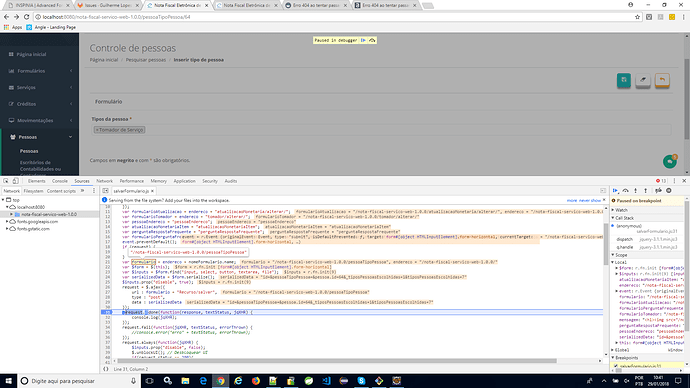Open the green chat bubble icon
Viewport: 690px width, 388px height.
point(670,161)
